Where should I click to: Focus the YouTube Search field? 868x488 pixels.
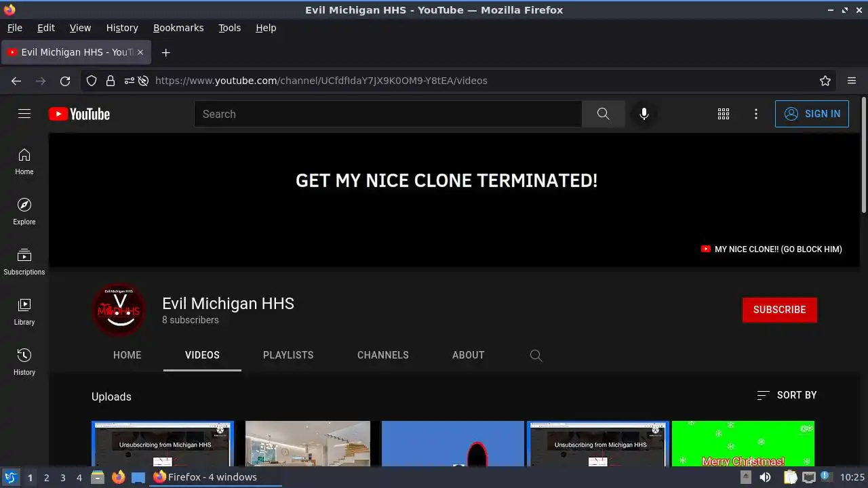[x=388, y=114]
